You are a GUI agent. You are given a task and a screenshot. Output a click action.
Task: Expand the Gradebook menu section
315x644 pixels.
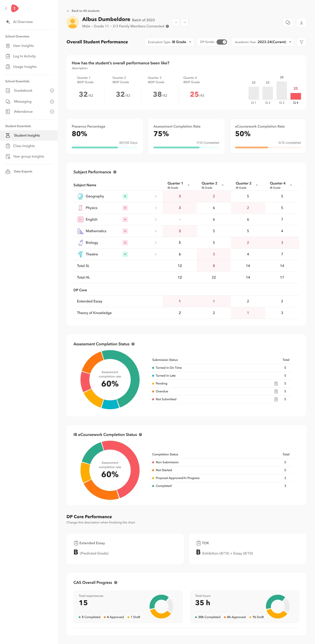[52, 91]
